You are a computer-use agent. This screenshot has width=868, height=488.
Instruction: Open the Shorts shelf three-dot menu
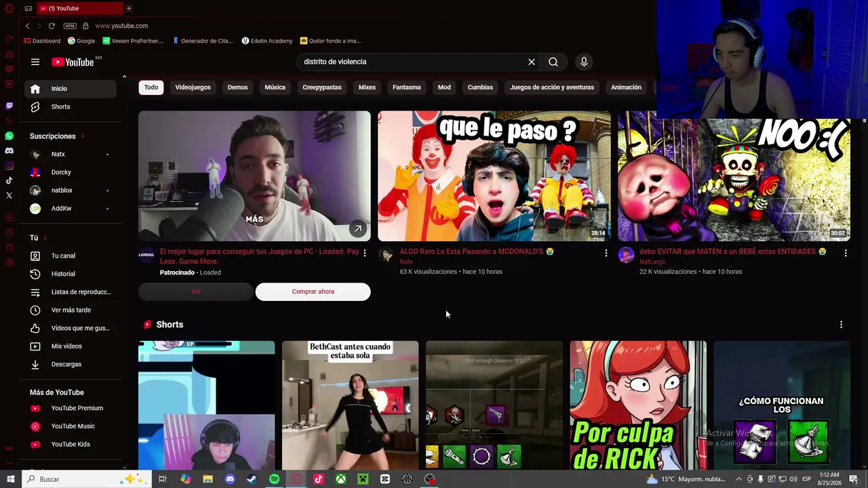(x=841, y=325)
